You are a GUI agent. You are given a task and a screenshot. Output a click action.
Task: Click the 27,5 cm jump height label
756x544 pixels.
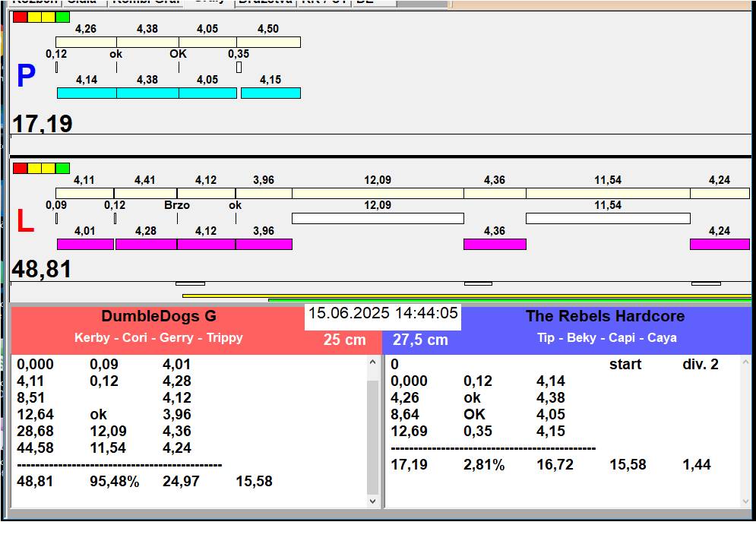[x=420, y=340]
